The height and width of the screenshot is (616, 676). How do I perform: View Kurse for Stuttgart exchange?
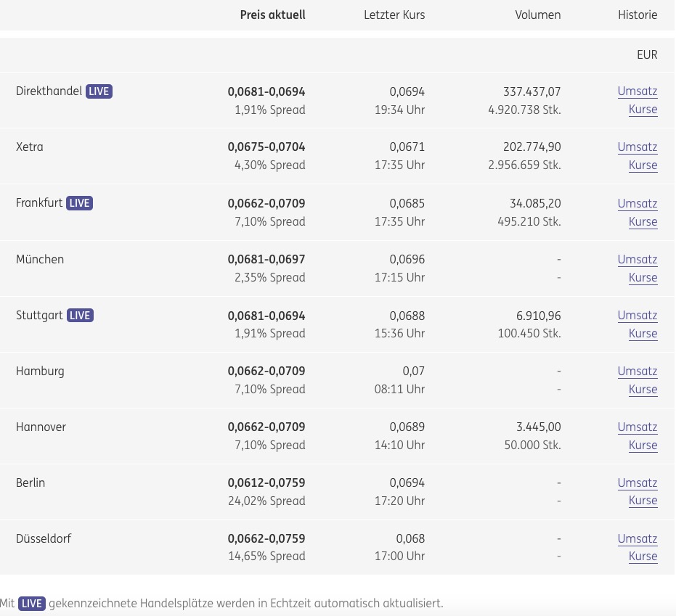[x=643, y=334]
